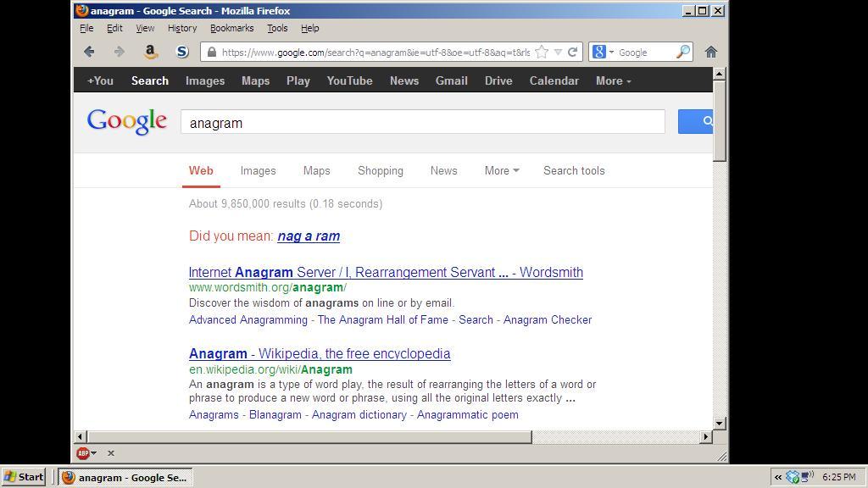Screen dimensions: 868x488
Task: Click the Forward navigation arrow
Action: pyautogui.click(x=119, y=52)
